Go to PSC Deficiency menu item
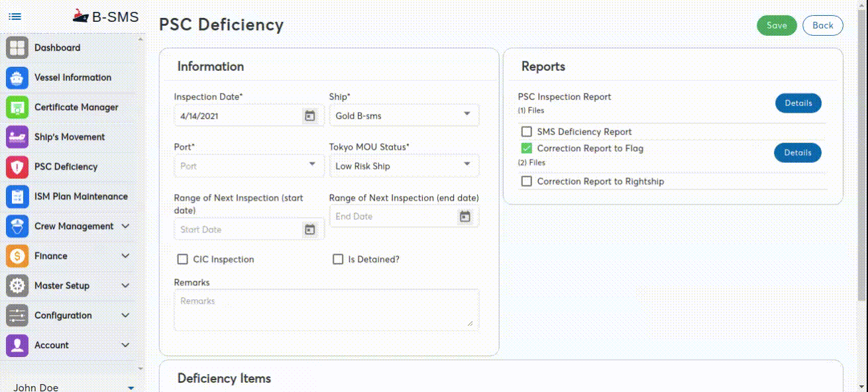Screen dimensions: 868x392 (66, 167)
